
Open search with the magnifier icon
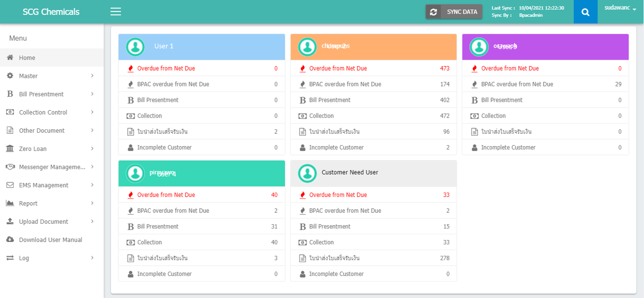(x=585, y=12)
